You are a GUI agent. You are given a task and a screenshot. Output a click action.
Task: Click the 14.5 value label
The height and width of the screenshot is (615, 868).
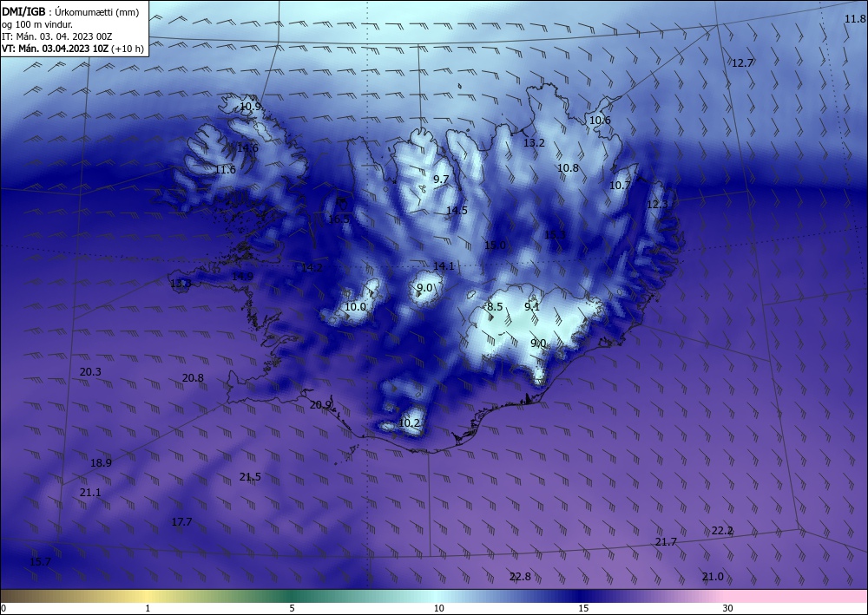coord(457,210)
